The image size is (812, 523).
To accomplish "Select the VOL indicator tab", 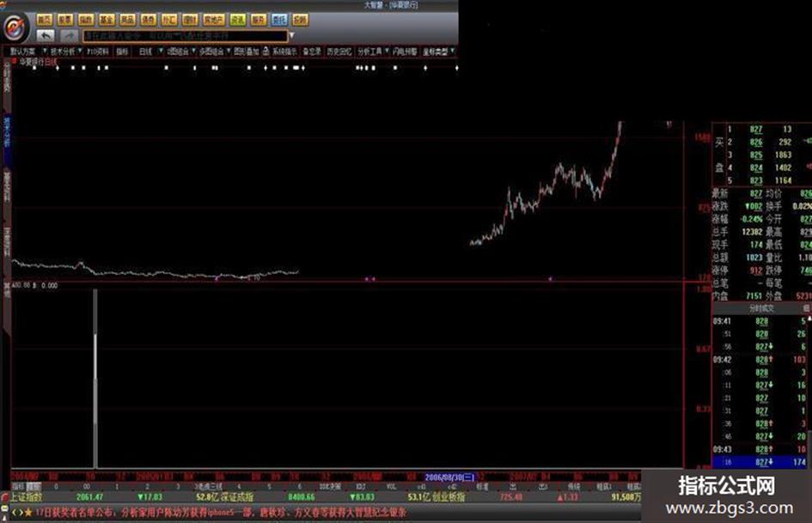I will 392,487.
